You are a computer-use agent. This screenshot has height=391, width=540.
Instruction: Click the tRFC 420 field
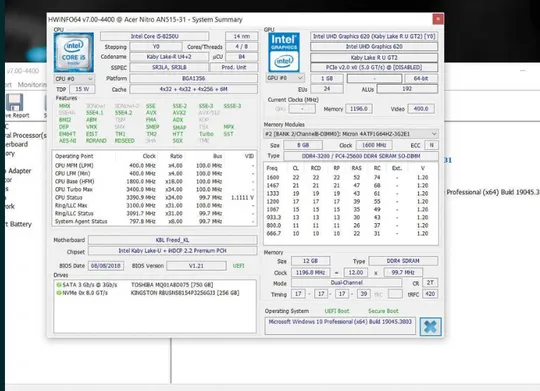tap(430, 294)
